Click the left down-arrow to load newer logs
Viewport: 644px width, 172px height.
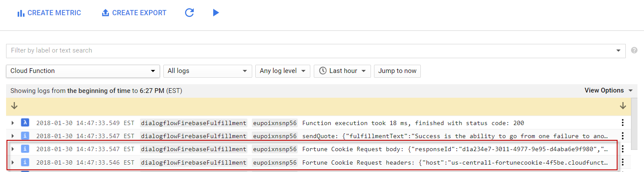click(14, 106)
